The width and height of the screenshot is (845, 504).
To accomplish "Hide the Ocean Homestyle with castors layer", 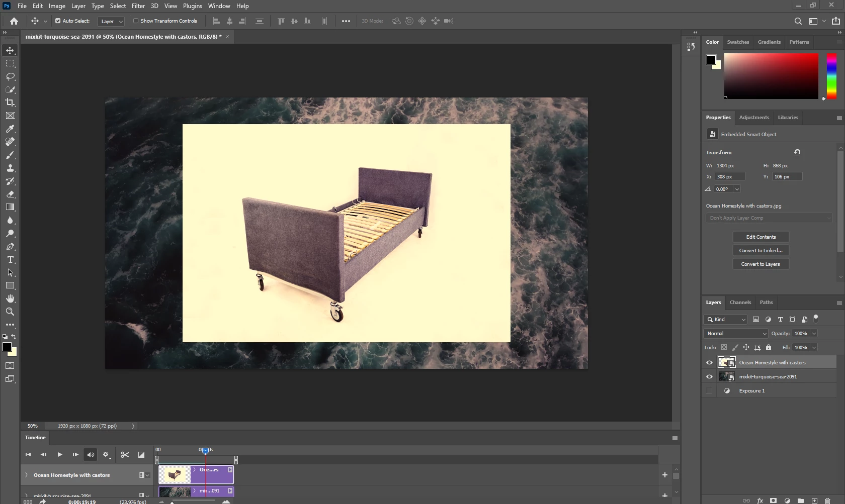I will pyautogui.click(x=709, y=363).
